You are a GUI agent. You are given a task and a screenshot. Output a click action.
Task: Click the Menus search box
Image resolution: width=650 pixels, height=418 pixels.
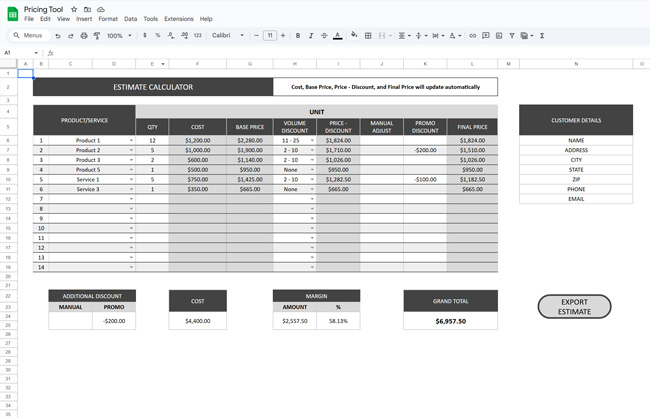tap(29, 36)
